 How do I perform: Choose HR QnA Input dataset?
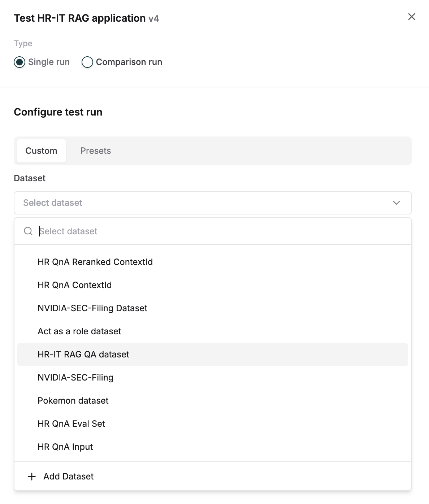coord(65,447)
